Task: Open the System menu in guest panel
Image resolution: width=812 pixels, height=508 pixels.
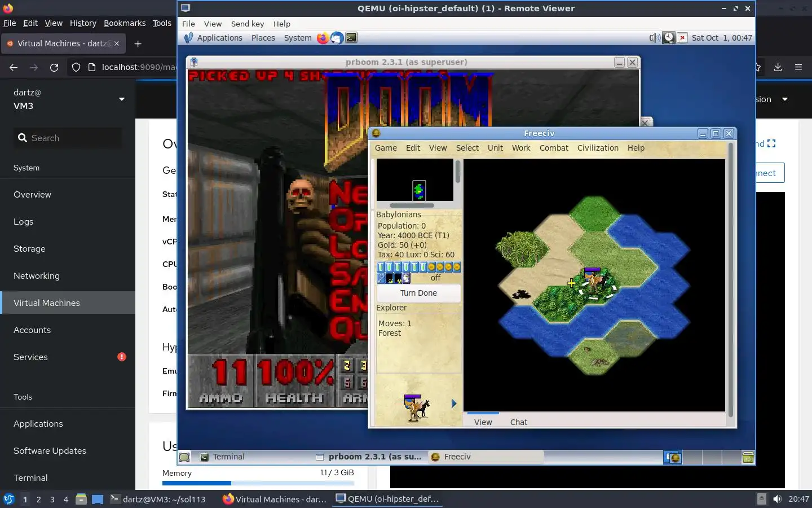Action: point(298,38)
